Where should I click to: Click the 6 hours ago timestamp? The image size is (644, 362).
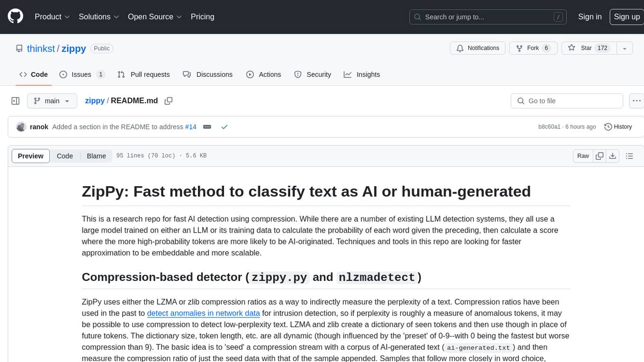[581, 127]
